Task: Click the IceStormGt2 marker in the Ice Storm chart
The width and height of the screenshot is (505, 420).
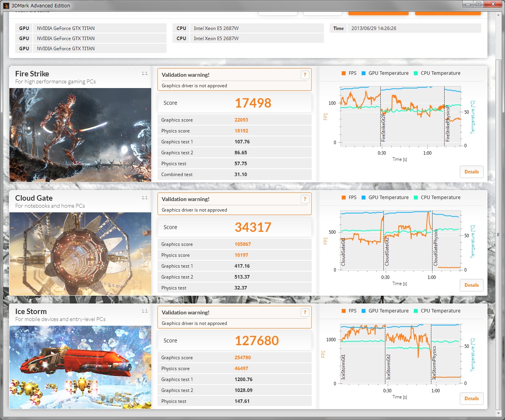Action: (388, 367)
